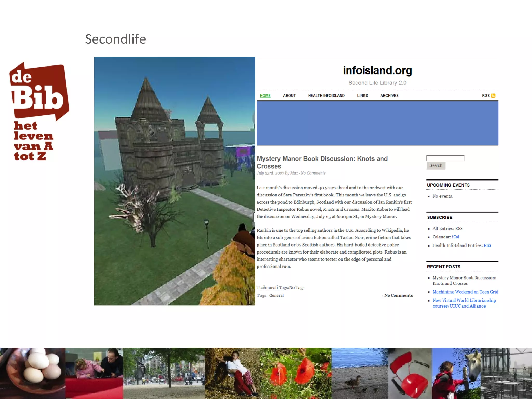Click the orange RSS feed icon

coord(493,96)
